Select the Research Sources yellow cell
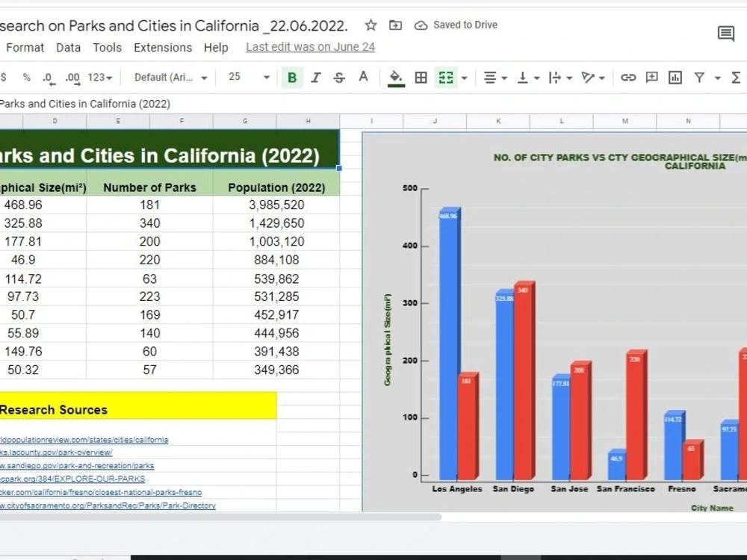 (138, 405)
